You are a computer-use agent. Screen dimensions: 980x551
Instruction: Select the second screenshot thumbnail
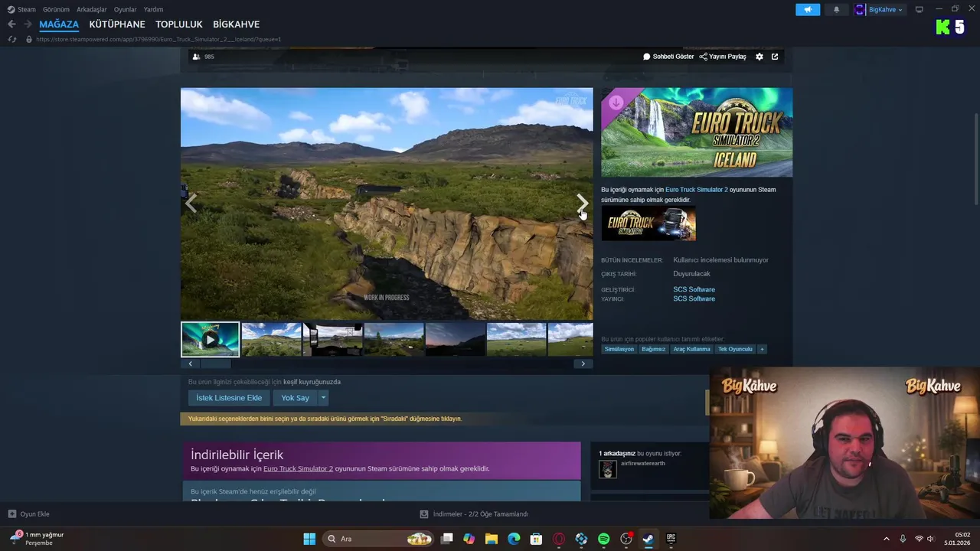(x=271, y=340)
